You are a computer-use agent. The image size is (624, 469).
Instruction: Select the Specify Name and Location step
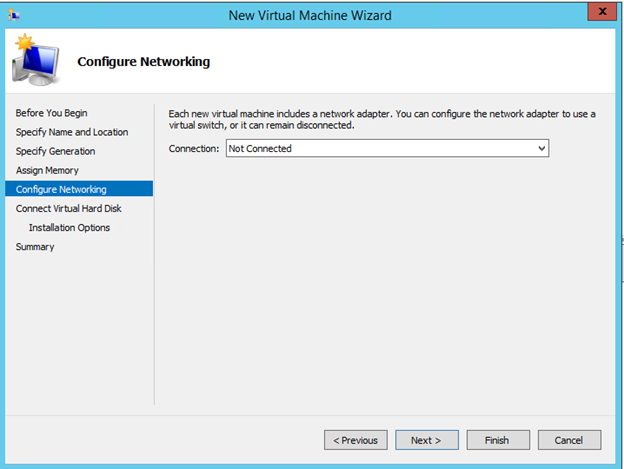(72, 132)
